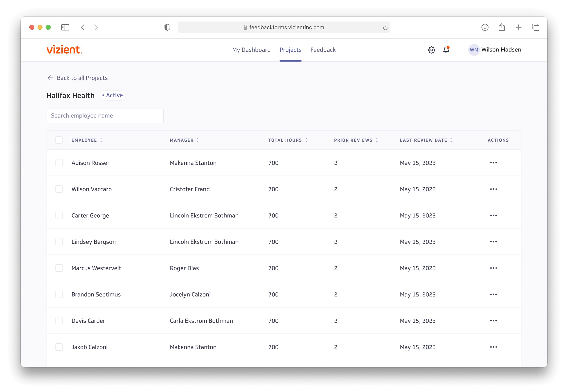Viewport: 568px width, 392px height.
Task: Open the notifications bell
Action: (446, 50)
